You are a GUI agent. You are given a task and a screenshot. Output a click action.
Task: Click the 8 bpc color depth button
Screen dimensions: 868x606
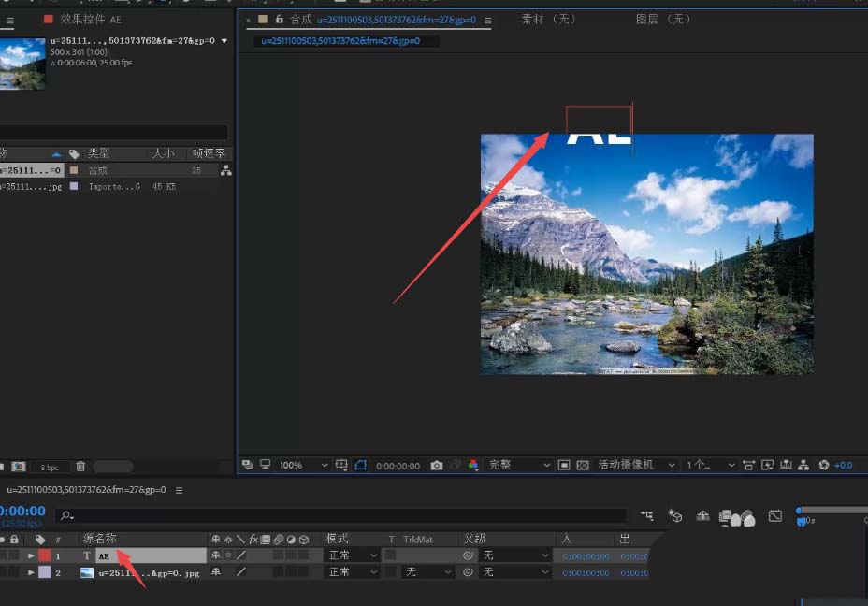pos(50,467)
